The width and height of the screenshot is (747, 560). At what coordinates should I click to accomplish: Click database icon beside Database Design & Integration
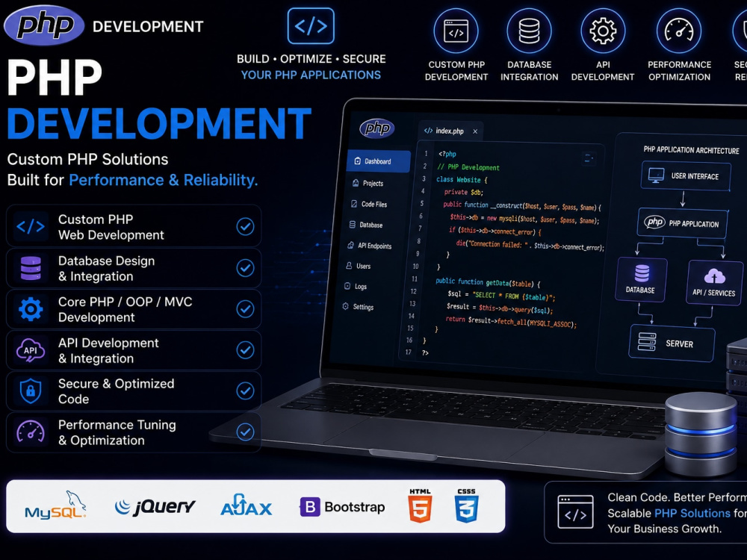point(31,268)
